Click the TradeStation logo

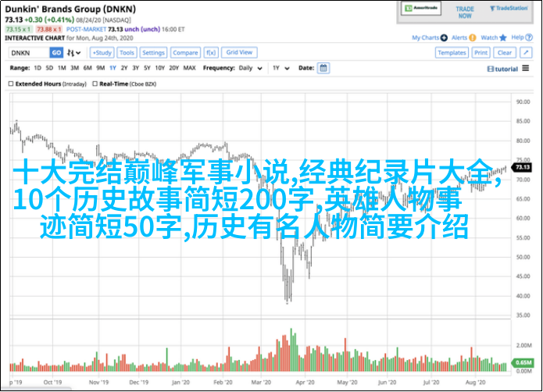(509, 8)
